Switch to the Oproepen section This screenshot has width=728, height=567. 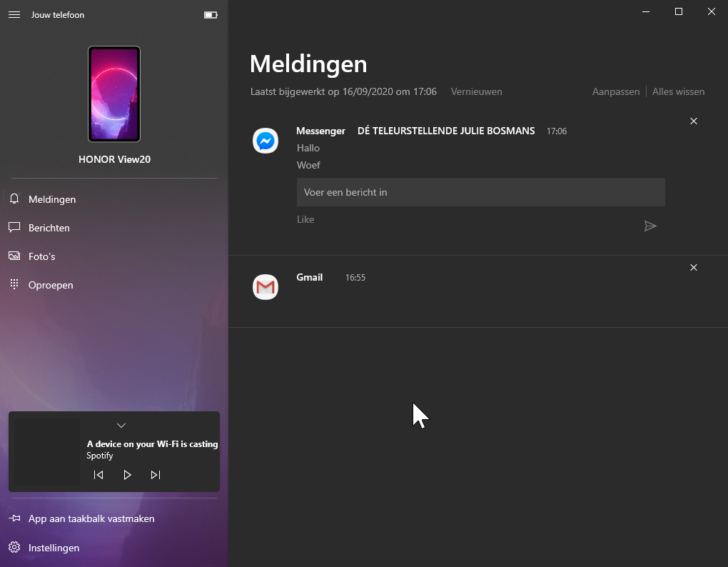[x=51, y=285]
